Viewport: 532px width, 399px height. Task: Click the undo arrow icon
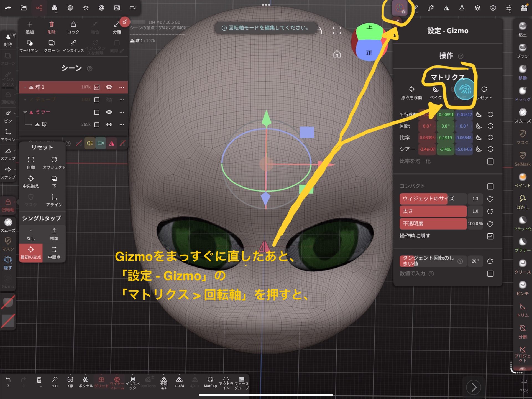click(8, 380)
